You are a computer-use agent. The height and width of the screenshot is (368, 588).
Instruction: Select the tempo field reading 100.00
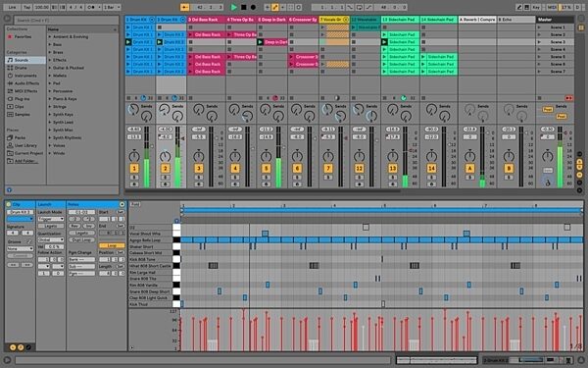pyautogui.click(x=41, y=7)
